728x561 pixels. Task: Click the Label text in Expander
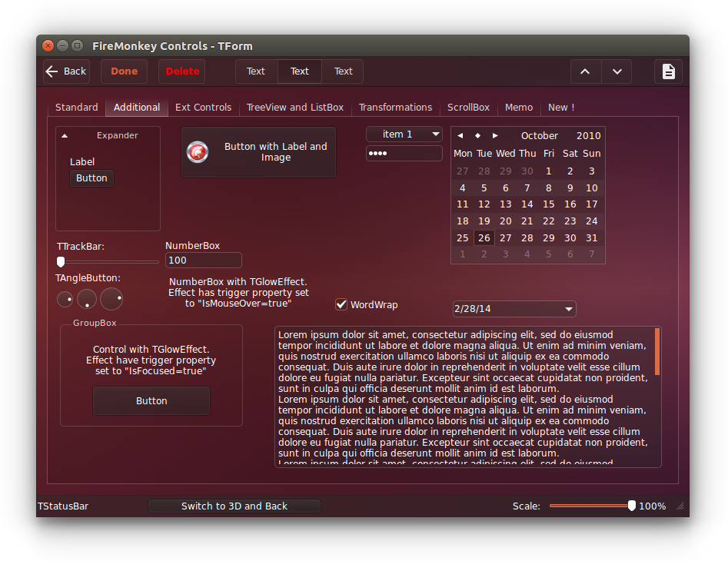(x=82, y=162)
